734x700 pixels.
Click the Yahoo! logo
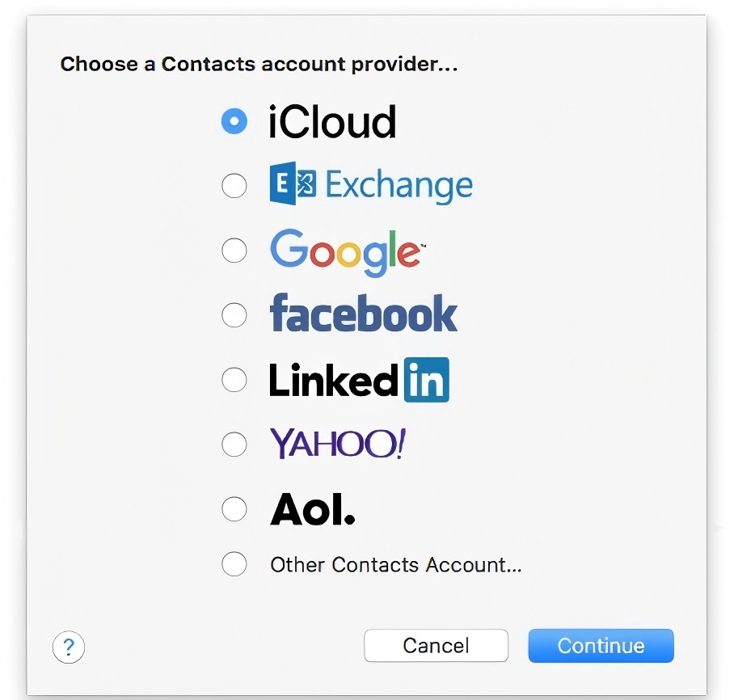point(337,443)
